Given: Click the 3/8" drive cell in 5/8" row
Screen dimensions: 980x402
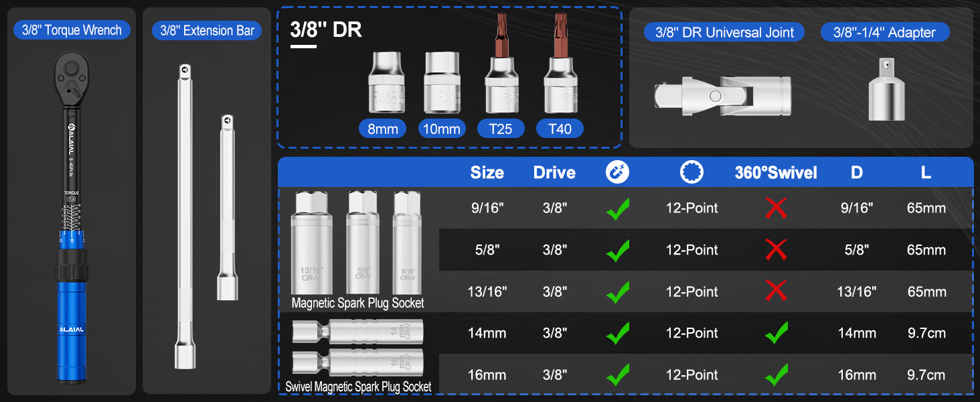Looking at the screenshot, I should coord(555,250).
